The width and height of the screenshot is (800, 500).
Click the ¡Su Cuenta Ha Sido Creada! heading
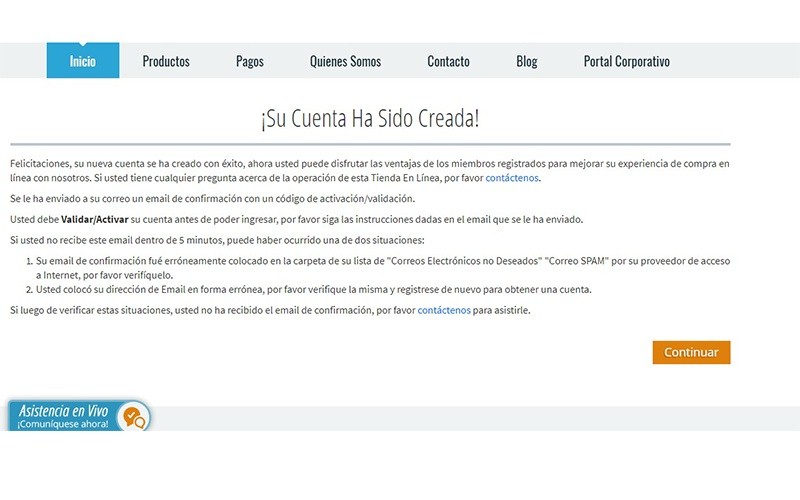coord(370,119)
